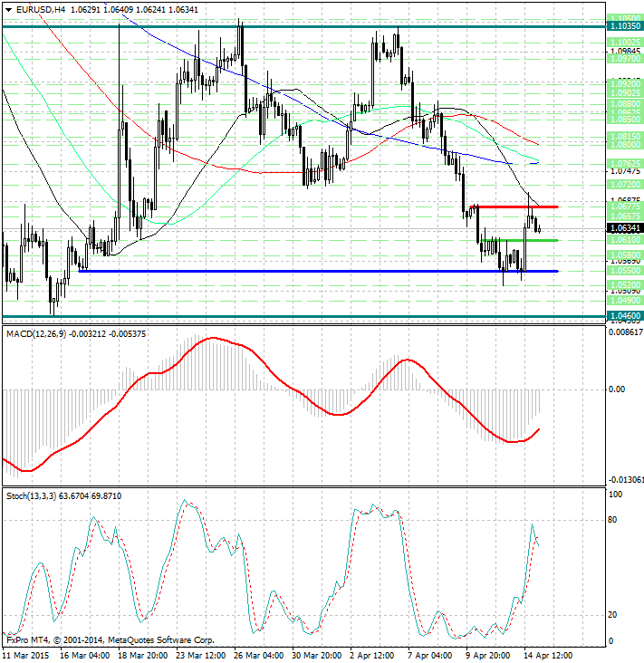Click the MACD zero level 0.00 label
The height and width of the screenshot is (663, 644).
tap(617, 389)
